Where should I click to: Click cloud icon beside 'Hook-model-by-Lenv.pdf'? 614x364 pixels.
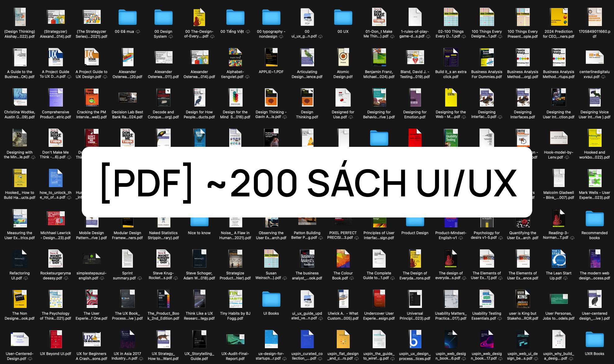pos(567,157)
